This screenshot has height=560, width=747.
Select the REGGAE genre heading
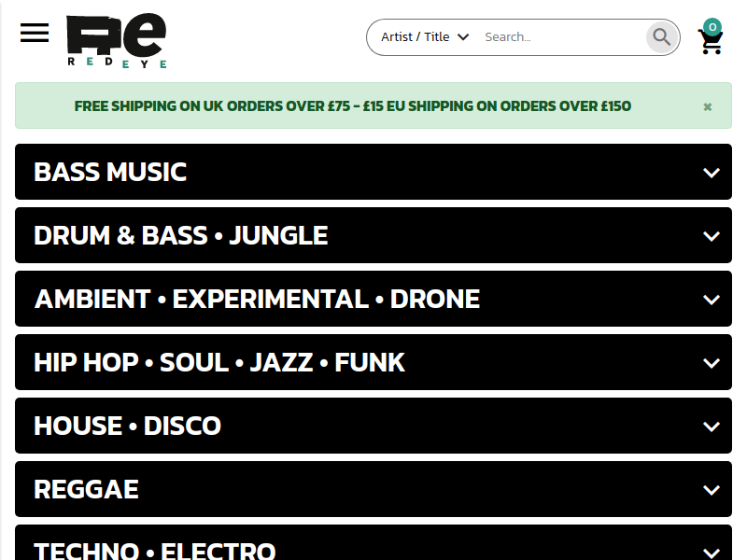click(86, 489)
